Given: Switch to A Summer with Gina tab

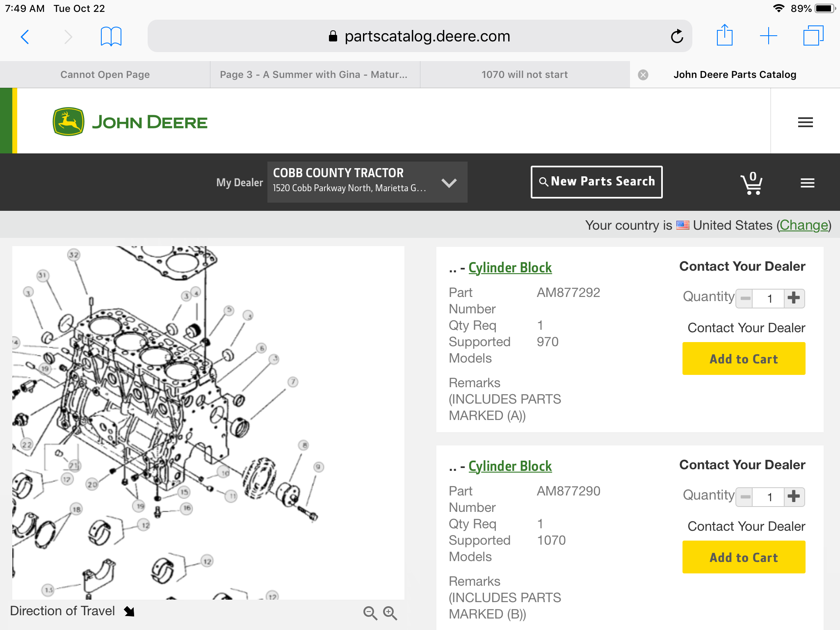Looking at the screenshot, I should pos(315,75).
